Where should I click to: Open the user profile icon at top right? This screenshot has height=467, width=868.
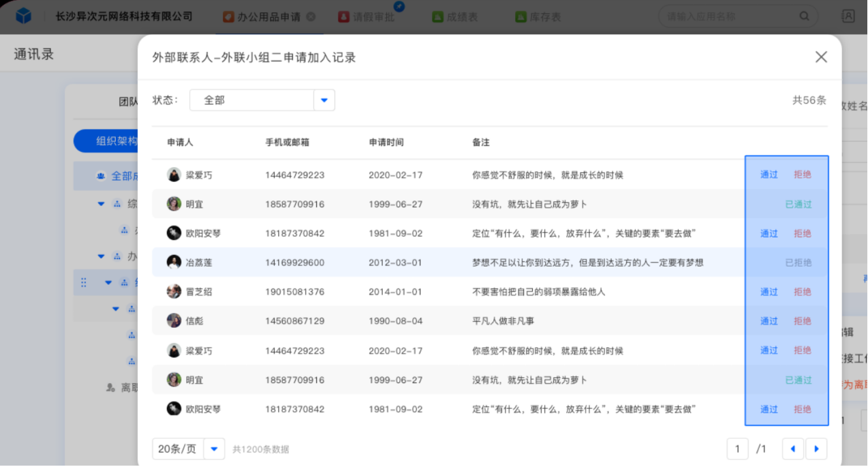point(848,16)
